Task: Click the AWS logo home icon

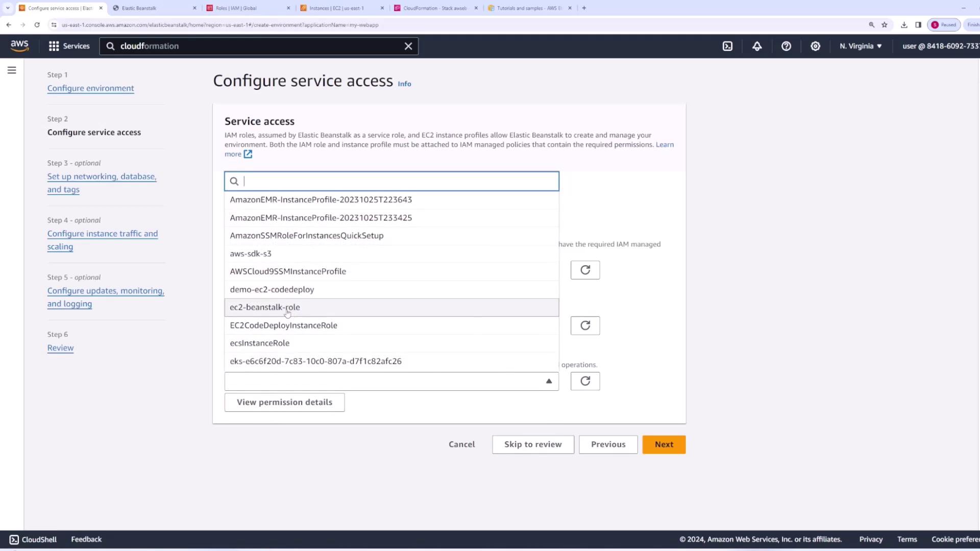Action: click(x=19, y=46)
